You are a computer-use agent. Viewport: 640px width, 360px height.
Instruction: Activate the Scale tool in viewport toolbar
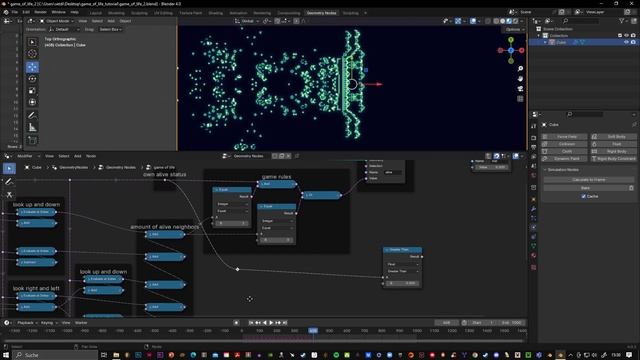[x=32, y=91]
